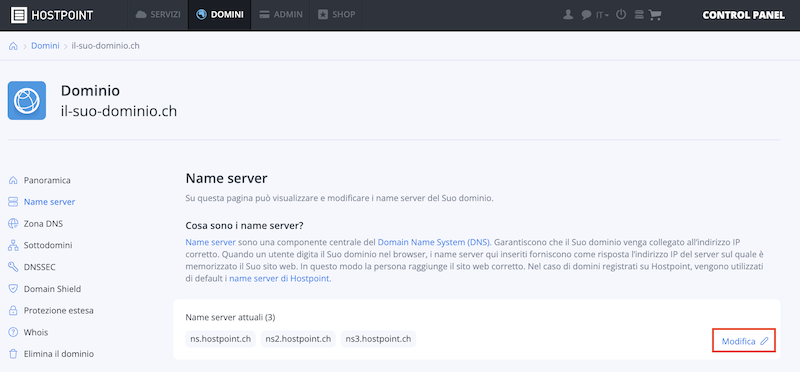Switch to the SERVIZI tab
The height and width of the screenshot is (372, 800).
pyautogui.click(x=158, y=15)
